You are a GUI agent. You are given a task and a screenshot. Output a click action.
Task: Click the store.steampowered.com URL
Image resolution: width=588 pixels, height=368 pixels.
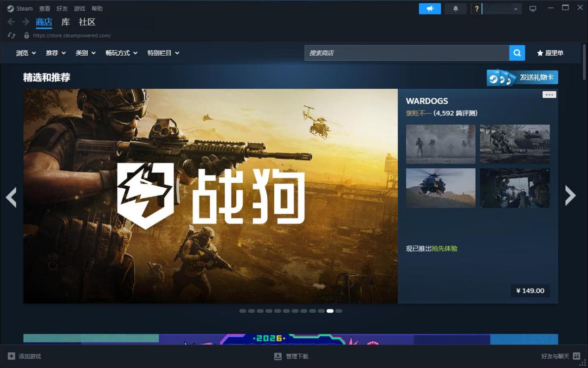pos(72,35)
